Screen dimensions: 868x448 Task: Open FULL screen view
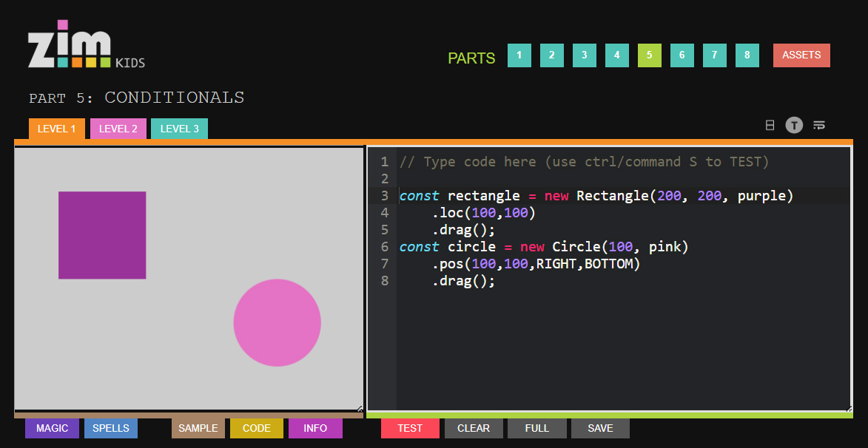pyautogui.click(x=537, y=428)
